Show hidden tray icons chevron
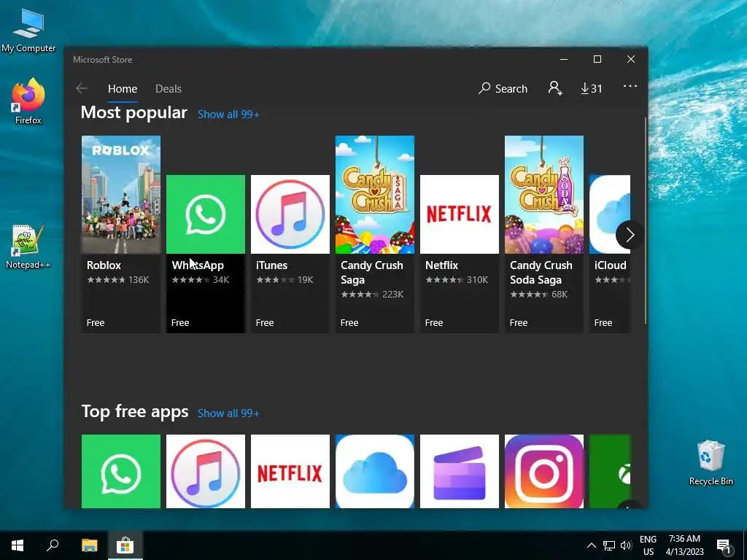 point(591,545)
